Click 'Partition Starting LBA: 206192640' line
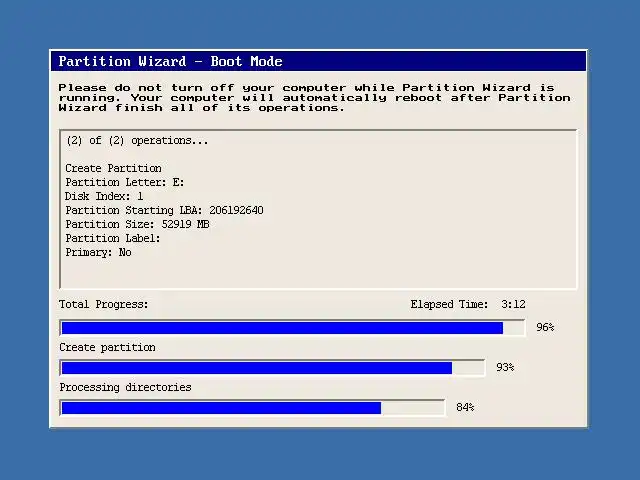The image size is (640, 480). tap(164, 210)
